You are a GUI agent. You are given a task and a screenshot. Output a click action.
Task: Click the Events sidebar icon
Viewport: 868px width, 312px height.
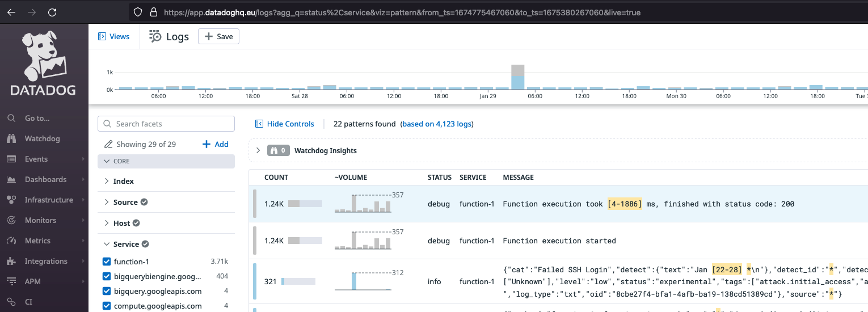(11, 159)
